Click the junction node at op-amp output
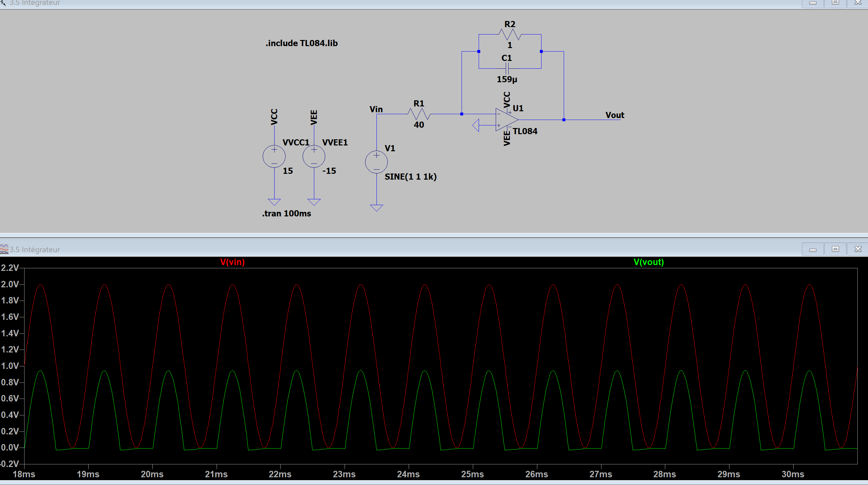The width and height of the screenshot is (868, 485). [564, 120]
